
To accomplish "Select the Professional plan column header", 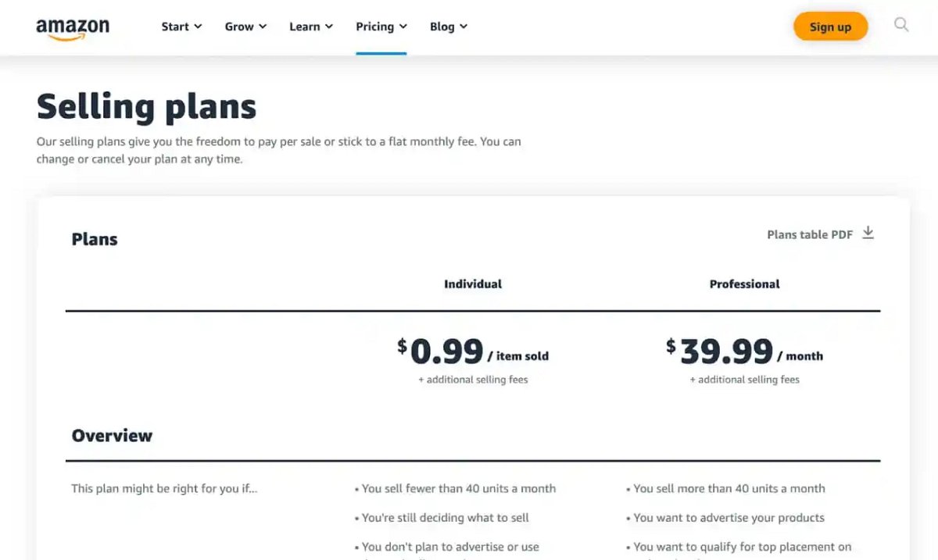I will point(744,284).
